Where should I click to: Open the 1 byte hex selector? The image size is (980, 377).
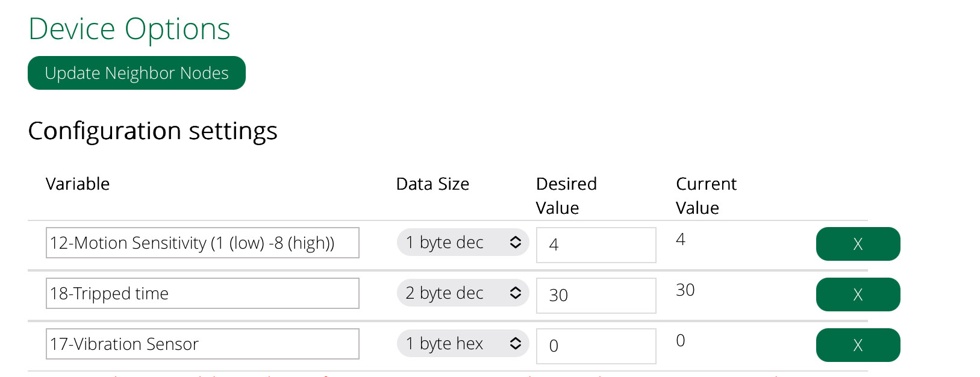(x=463, y=343)
